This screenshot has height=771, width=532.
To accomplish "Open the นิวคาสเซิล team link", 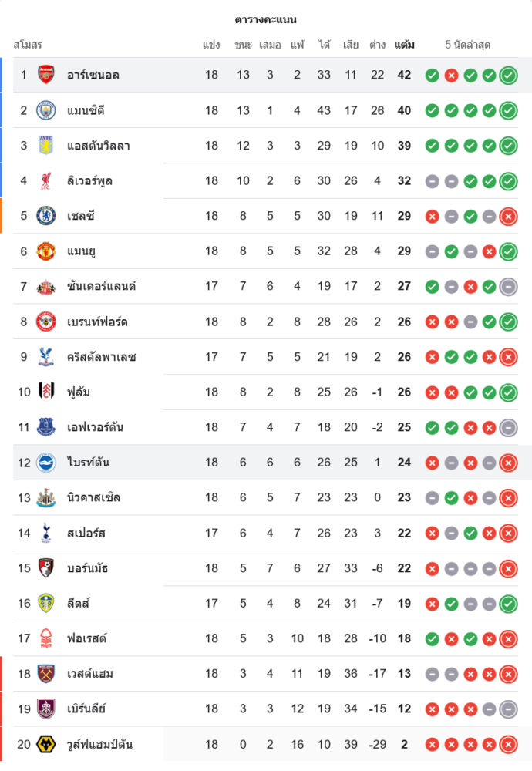I will (x=93, y=497).
